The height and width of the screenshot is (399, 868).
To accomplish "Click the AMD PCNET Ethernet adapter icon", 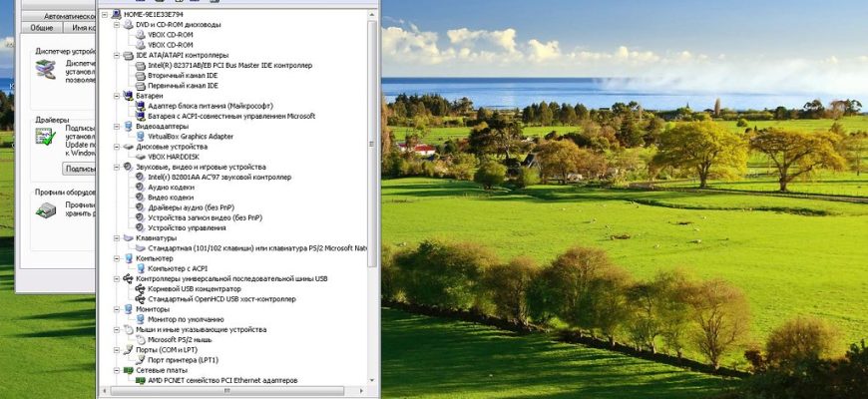I will coord(140,380).
